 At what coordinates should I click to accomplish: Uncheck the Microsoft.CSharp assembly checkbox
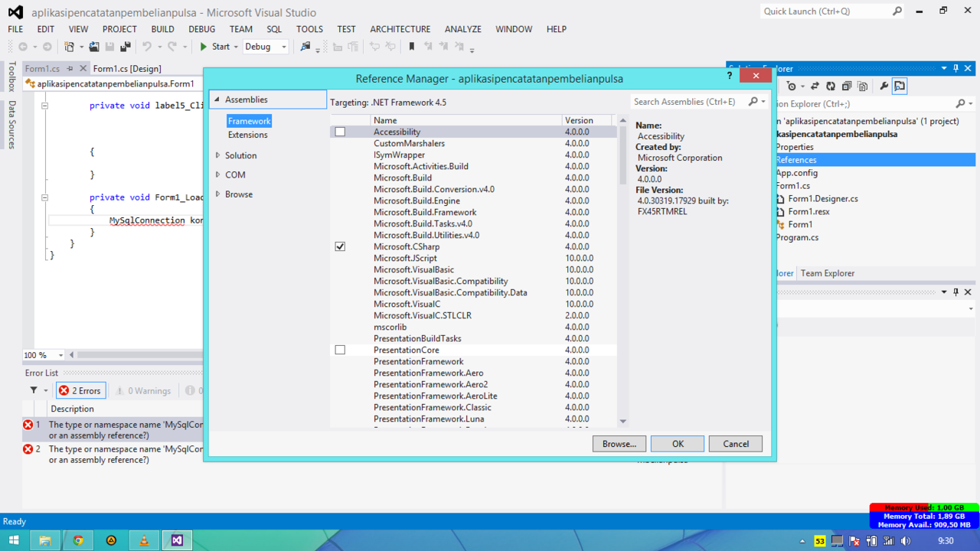pos(340,246)
